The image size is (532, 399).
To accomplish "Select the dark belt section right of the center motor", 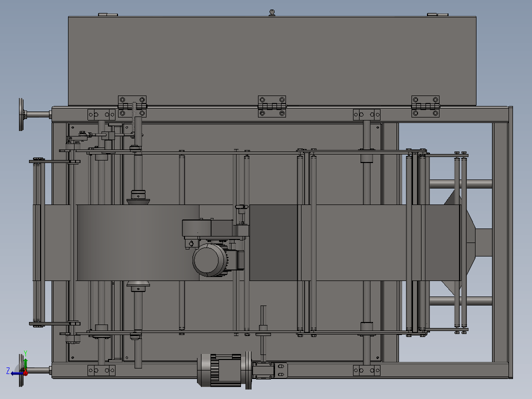I will 273,242.
